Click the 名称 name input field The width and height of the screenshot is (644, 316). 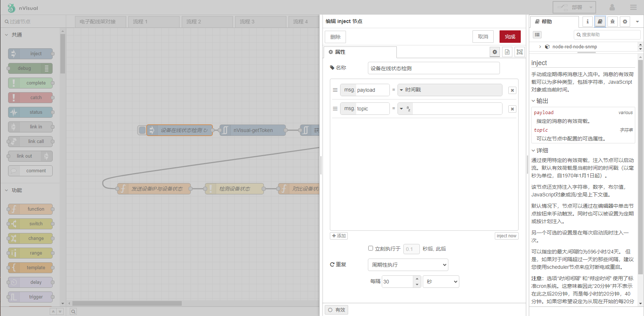coord(433,68)
